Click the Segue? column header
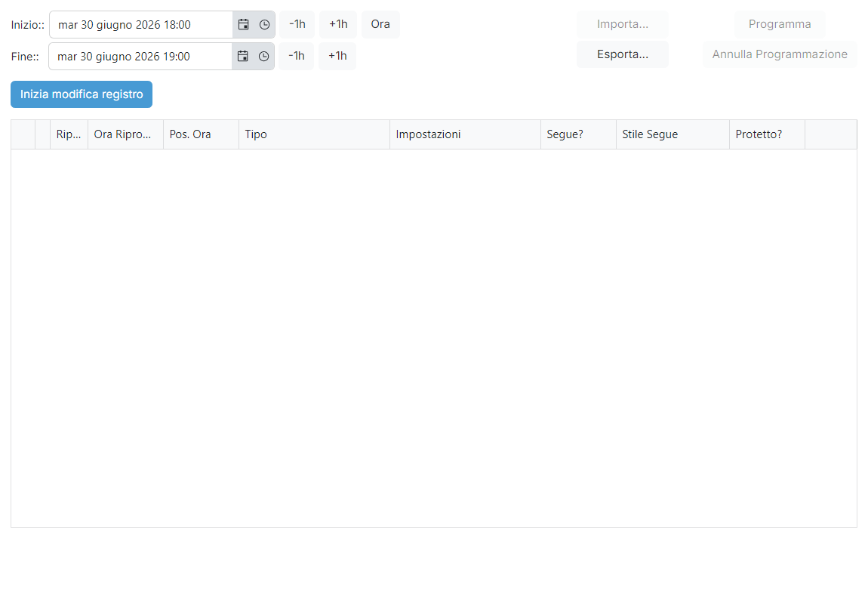The width and height of the screenshot is (868, 604). click(578, 134)
